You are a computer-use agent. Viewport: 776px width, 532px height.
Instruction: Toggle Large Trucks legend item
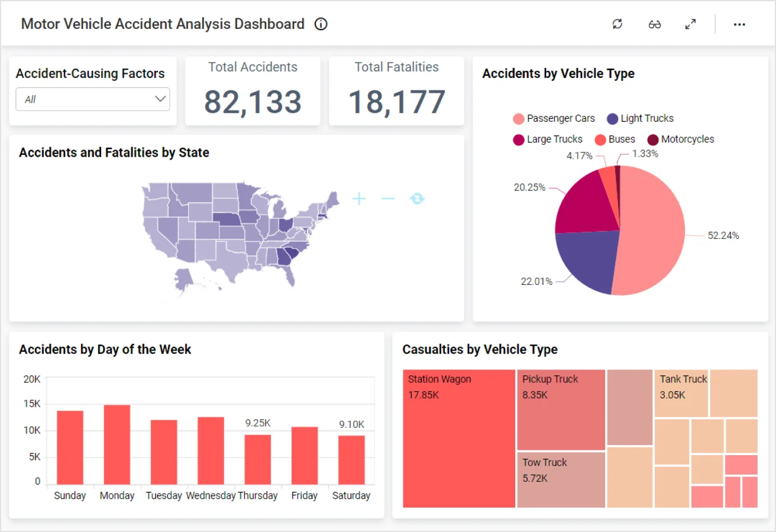pos(548,140)
